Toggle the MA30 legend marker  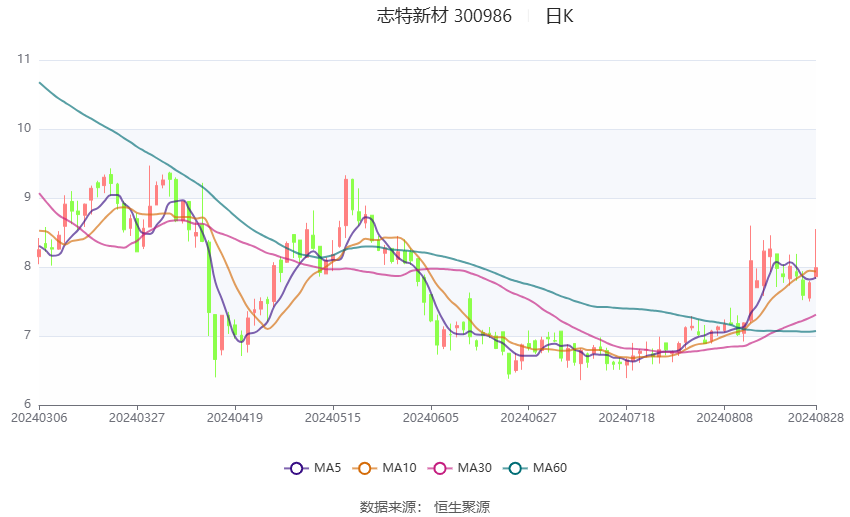click(440, 468)
